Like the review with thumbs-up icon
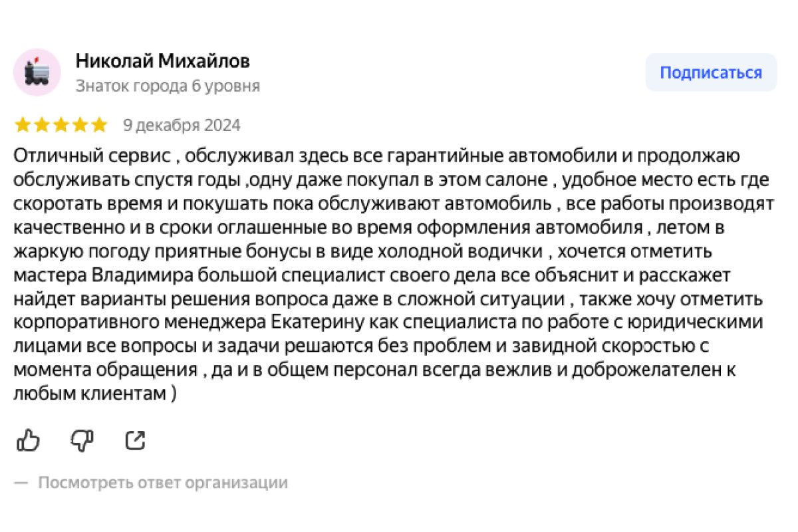Image resolution: width=798 pixels, height=532 pixels. (x=28, y=440)
